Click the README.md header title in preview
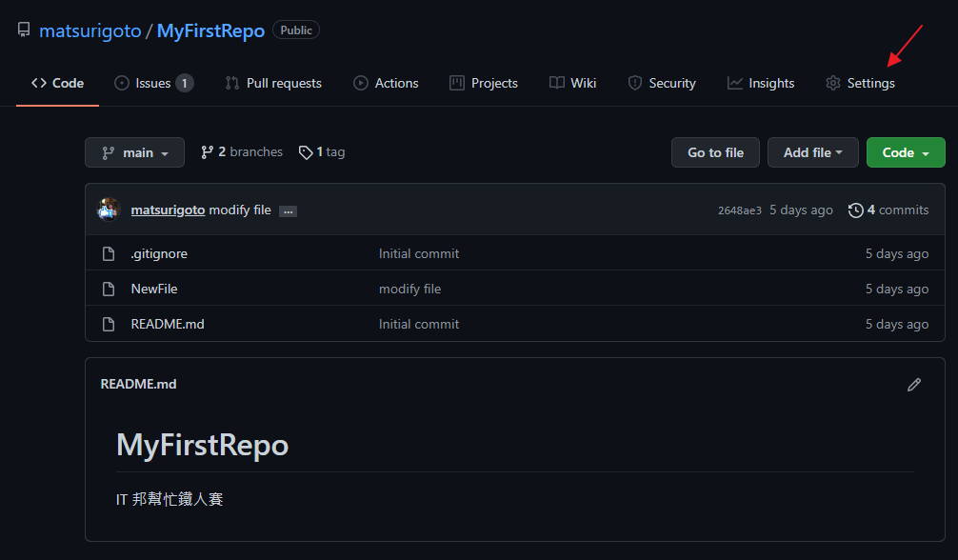The width and height of the screenshot is (958, 560). tap(139, 384)
